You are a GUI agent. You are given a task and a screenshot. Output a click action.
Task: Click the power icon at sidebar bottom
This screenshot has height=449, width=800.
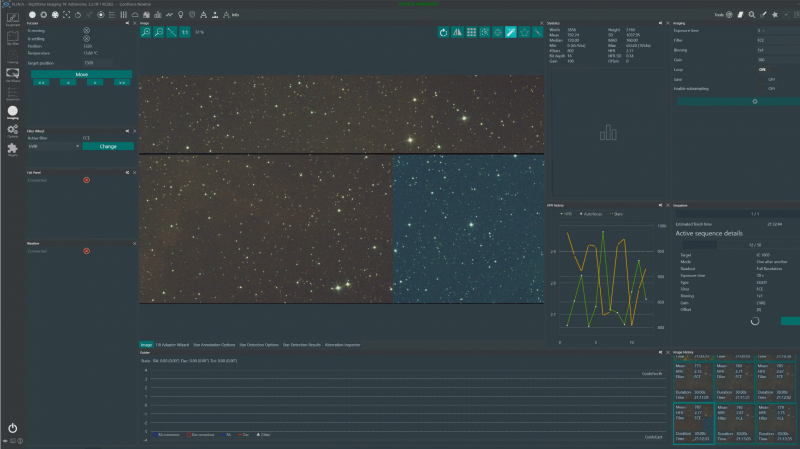coord(12,428)
